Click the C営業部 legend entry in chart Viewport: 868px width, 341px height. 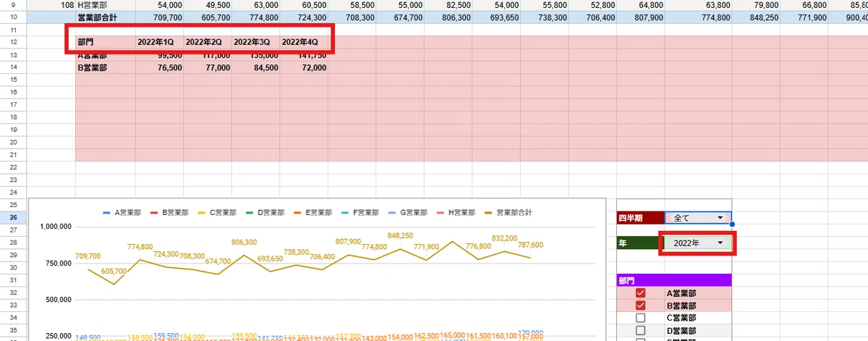click(x=217, y=213)
